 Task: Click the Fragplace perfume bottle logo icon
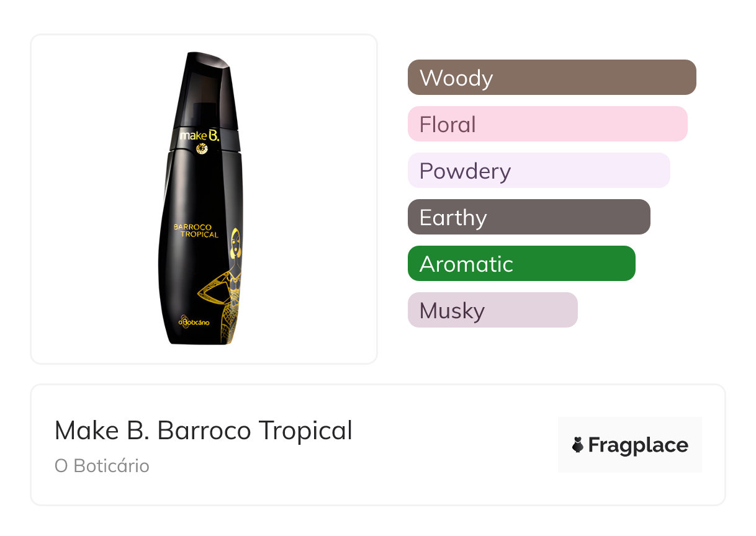[578, 445]
